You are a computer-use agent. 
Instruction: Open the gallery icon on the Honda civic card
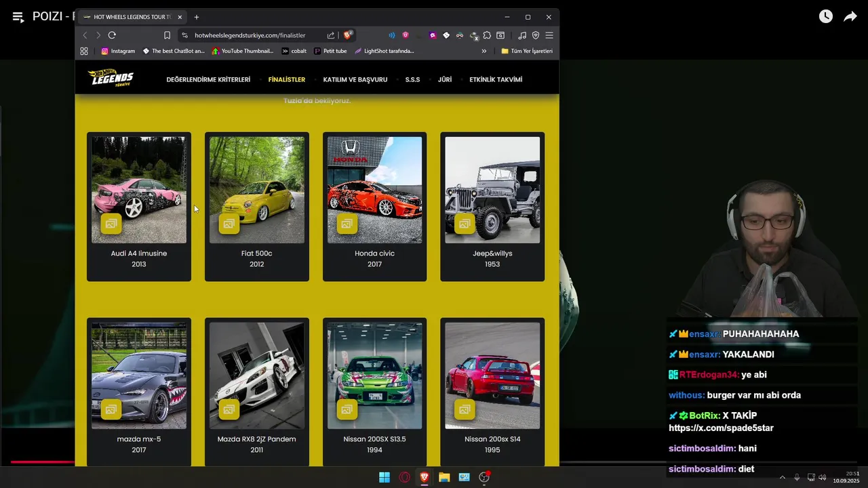tap(347, 224)
